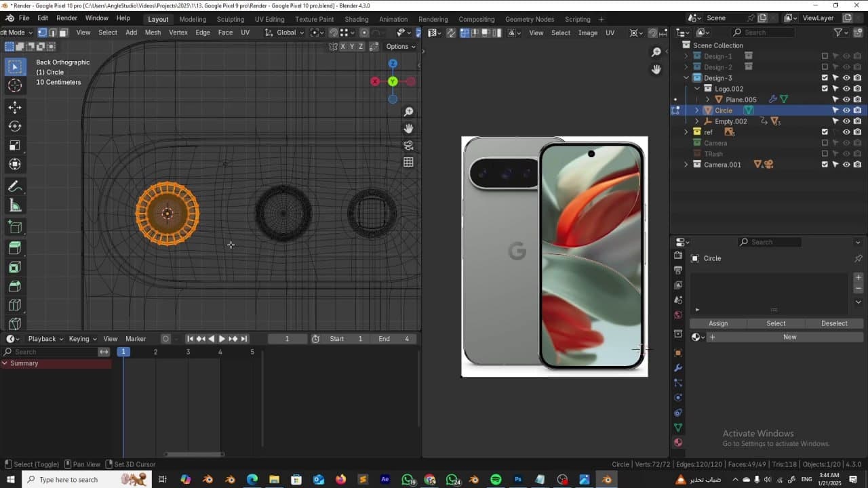This screenshot has height=488, width=868.
Task: Switch to vertex select mode
Action: coord(42,33)
